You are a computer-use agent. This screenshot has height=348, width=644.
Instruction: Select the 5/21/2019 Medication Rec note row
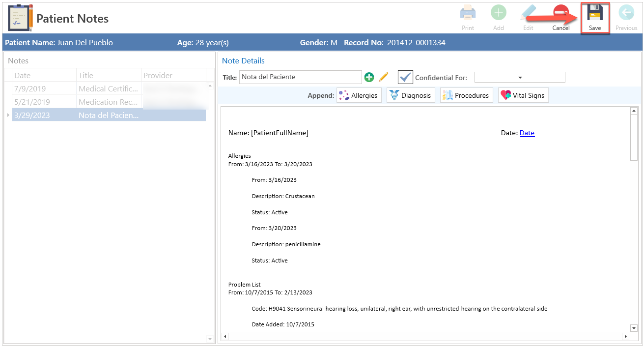[109, 102]
